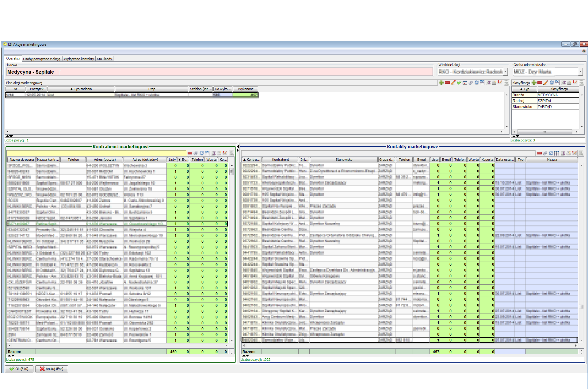The height and width of the screenshot is (389, 588).
Task: Open Kontrahenci column settings icon
Action: point(207,153)
